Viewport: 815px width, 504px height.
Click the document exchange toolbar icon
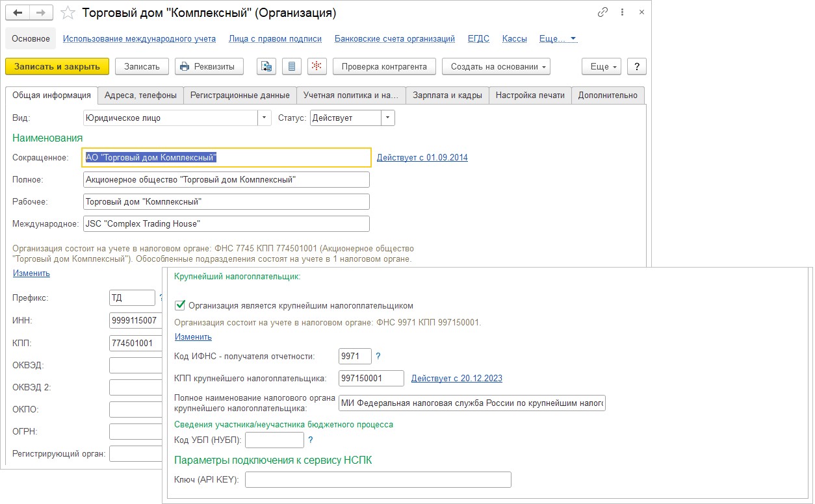pos(266,66)
